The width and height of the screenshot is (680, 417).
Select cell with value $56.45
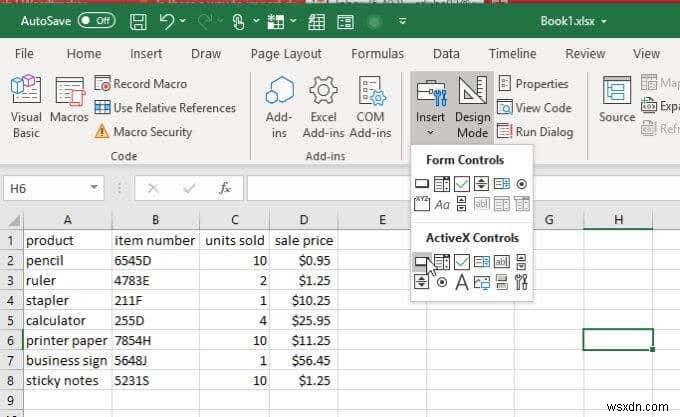click(304, 360)
